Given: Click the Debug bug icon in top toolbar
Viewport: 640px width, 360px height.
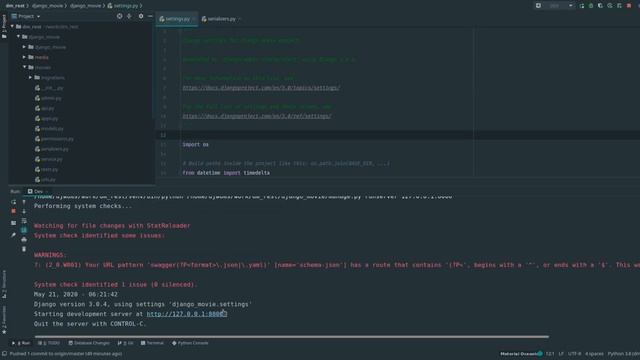Looking at the screenshot, I should tap(591, 6).
